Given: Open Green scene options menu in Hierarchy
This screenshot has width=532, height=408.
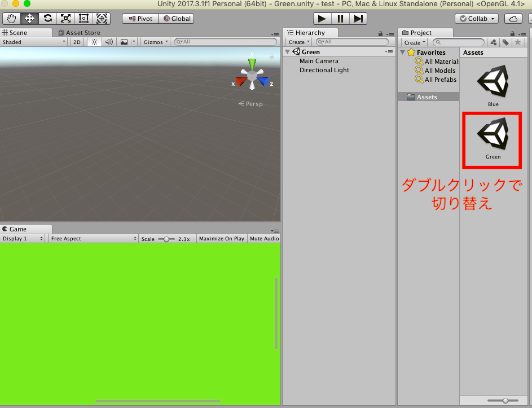Looking at the screenshot, I should point(389,51).
